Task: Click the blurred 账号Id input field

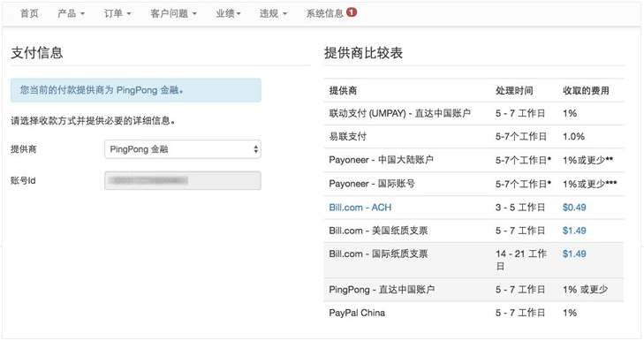Action: 183,180
